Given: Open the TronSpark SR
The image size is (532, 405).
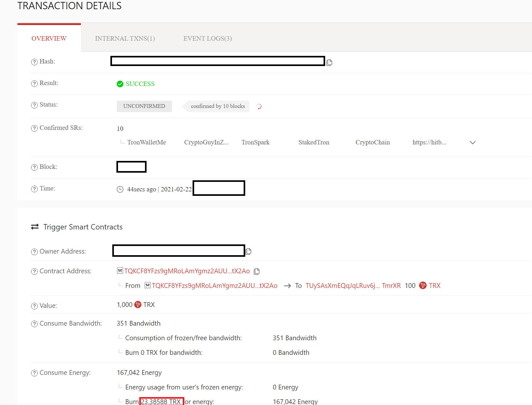Looking at the screenshot, I should click(255, 142).
